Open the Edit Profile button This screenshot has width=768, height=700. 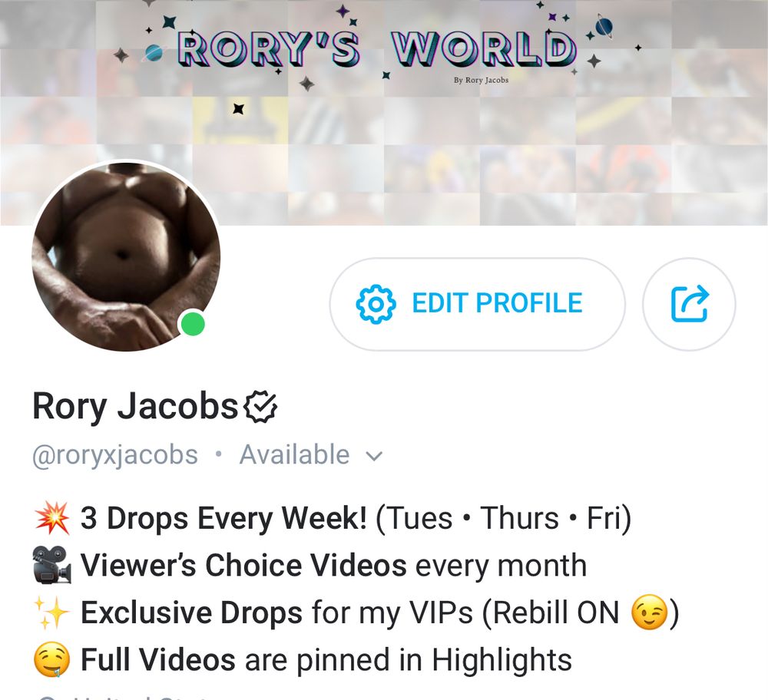coord(477,304)
